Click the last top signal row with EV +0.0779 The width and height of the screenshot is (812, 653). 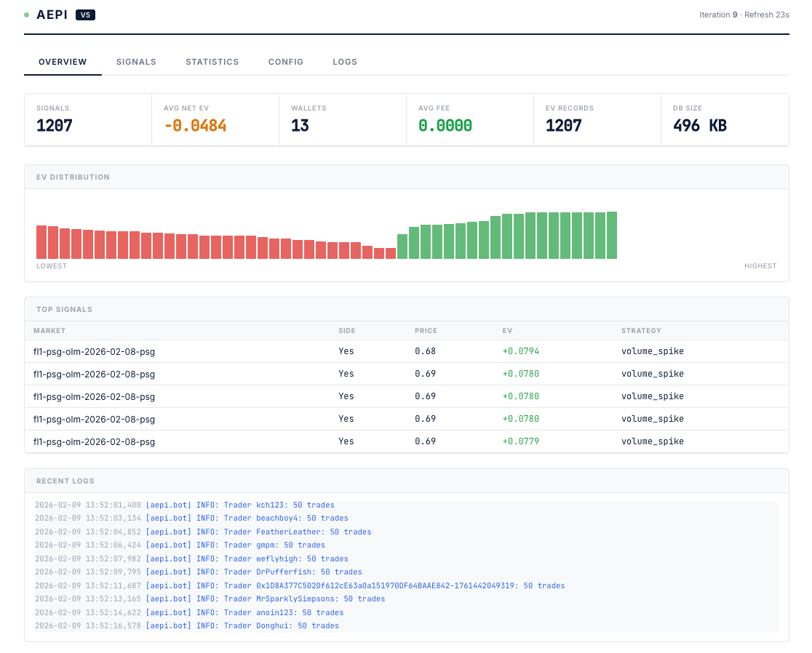407,441
